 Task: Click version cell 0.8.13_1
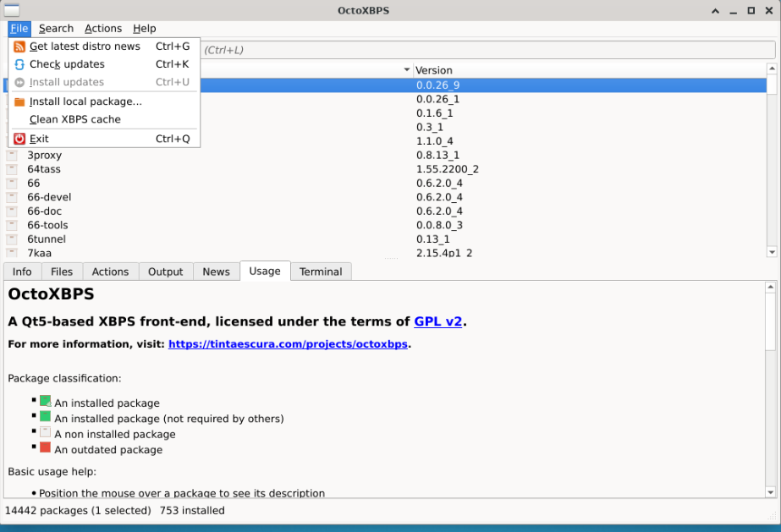[x=437, y=156]
